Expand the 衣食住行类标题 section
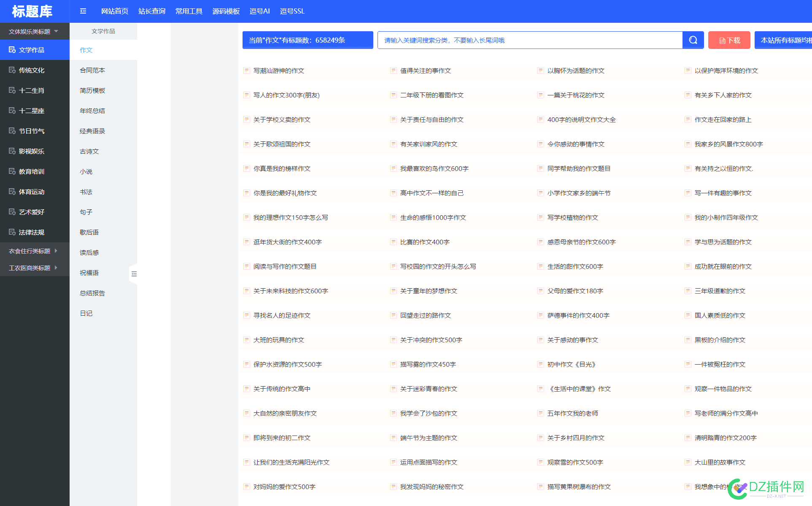The width and height of the screenshot is (812, 506). 35,251
